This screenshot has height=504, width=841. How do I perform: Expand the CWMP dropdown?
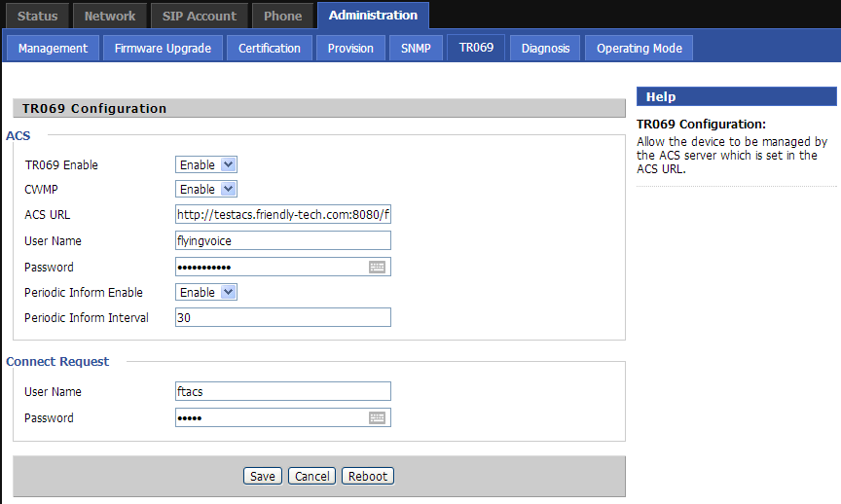206,189
